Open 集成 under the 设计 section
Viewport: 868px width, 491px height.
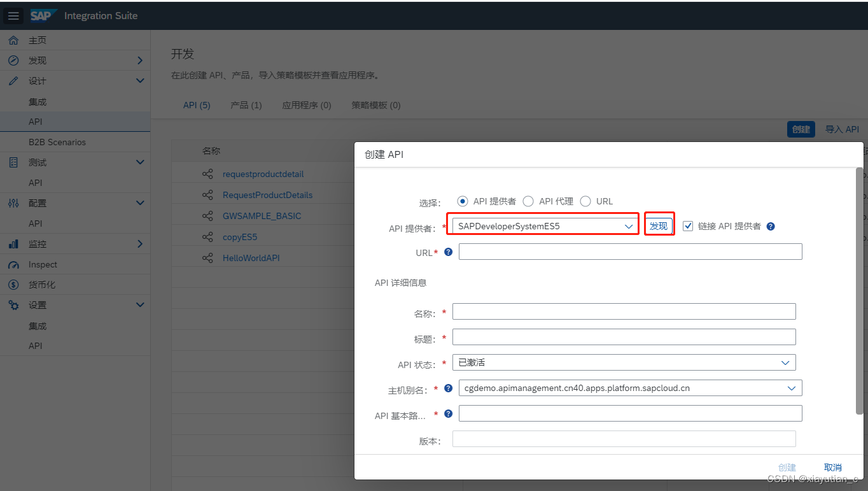coord(38,102)
